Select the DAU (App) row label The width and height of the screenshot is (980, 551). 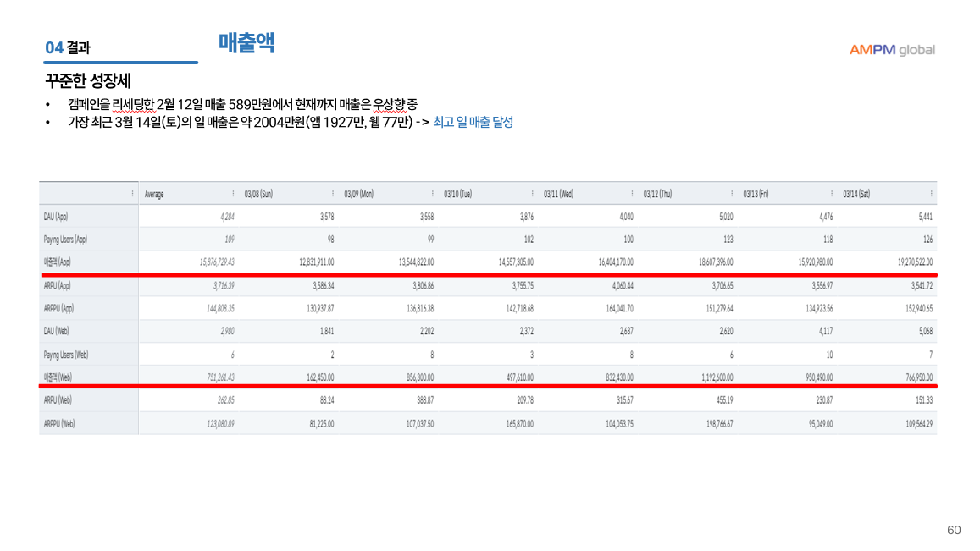[56, 217]
